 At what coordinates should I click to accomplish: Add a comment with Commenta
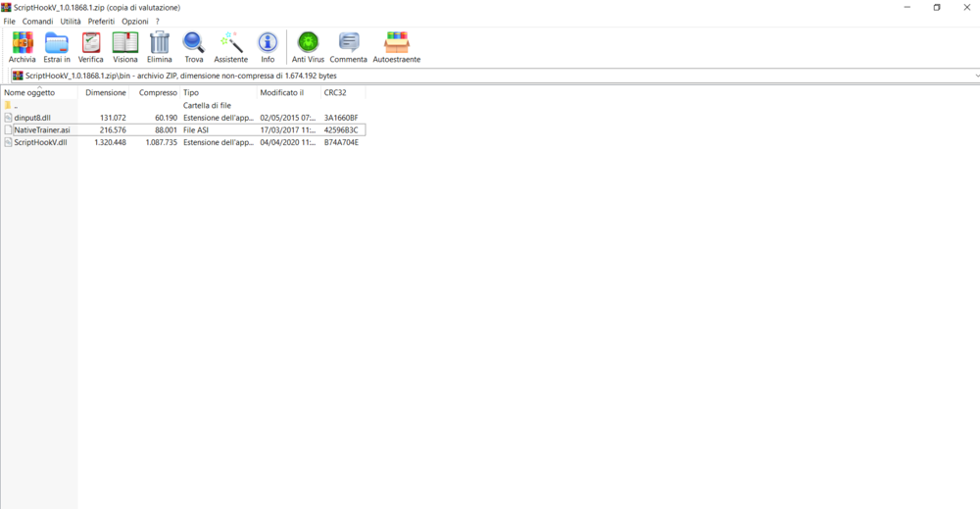point(348,47)
